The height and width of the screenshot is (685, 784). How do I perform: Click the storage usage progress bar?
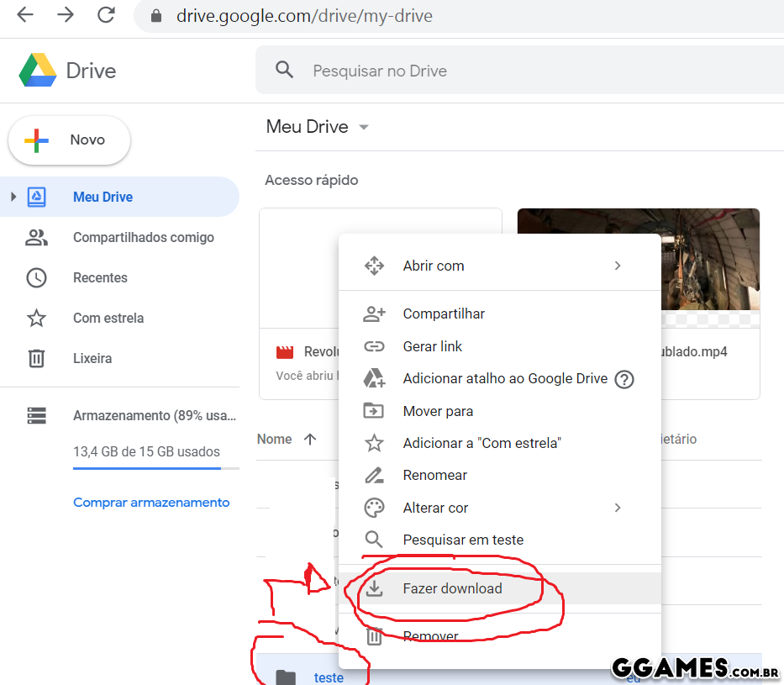click(x=155, y=468)
